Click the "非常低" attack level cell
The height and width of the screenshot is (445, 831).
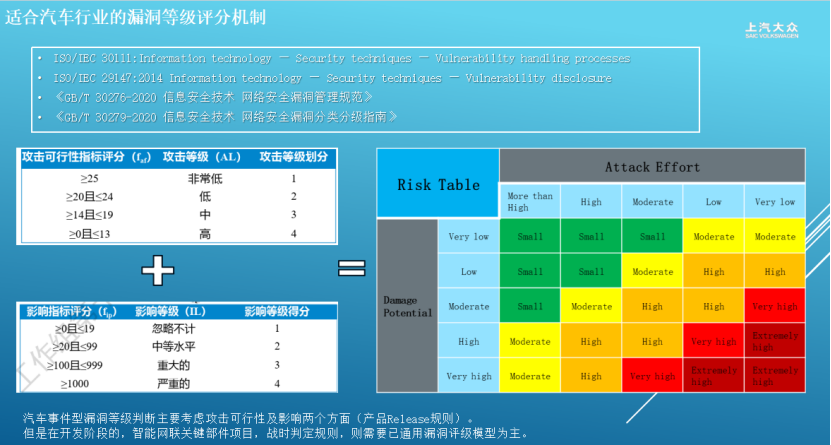205,179
